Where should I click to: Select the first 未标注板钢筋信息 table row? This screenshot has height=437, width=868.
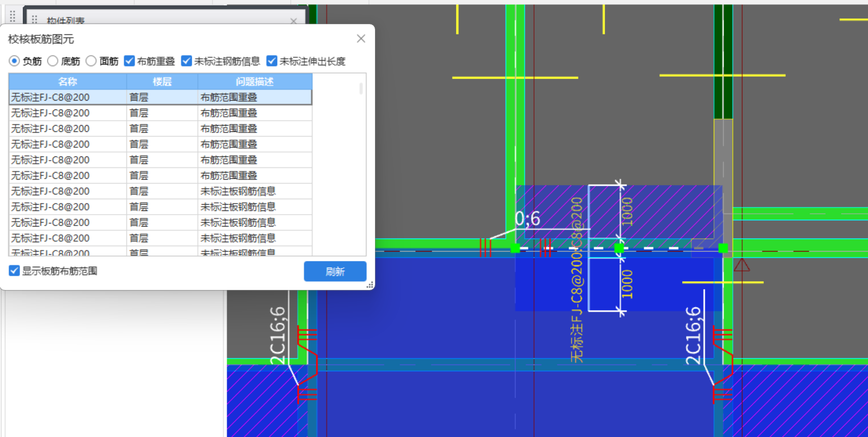tap(160, 191)
